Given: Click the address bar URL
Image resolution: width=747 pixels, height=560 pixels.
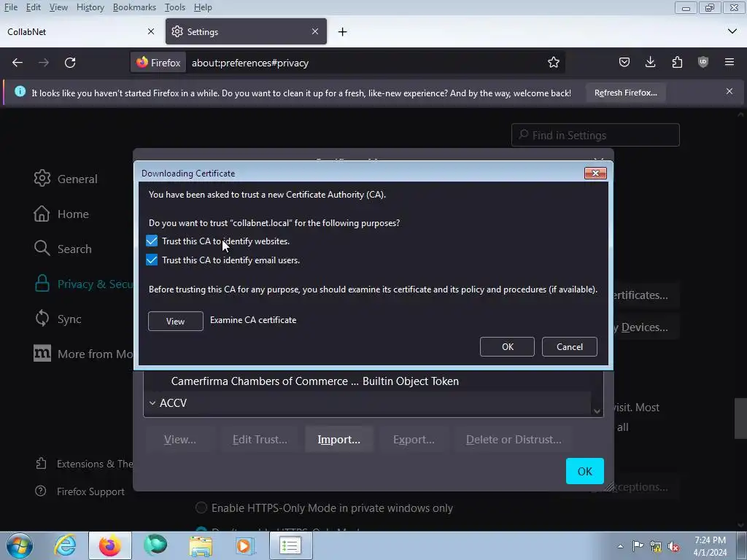Looking at the screenshot, I should tap(250, 63).
